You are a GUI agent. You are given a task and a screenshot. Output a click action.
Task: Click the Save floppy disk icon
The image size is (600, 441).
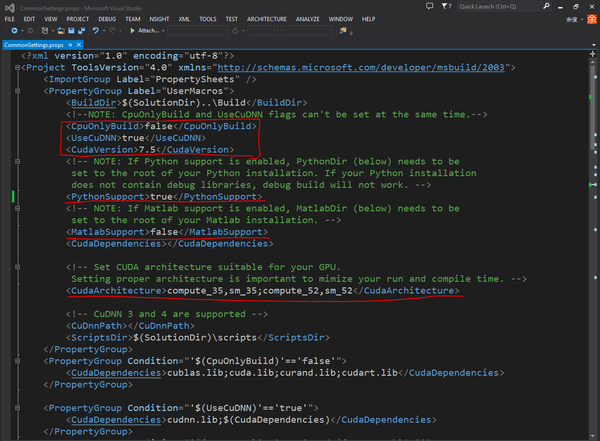pos(71,31)
